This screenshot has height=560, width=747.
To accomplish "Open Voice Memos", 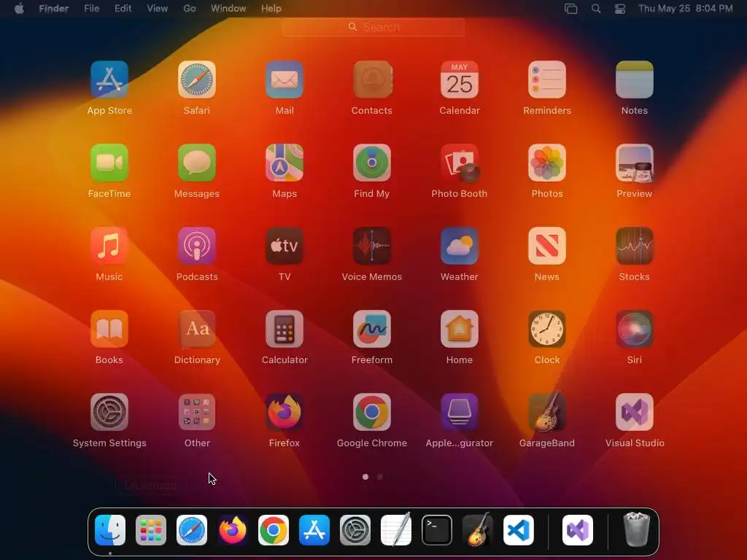I will point(372,246).
